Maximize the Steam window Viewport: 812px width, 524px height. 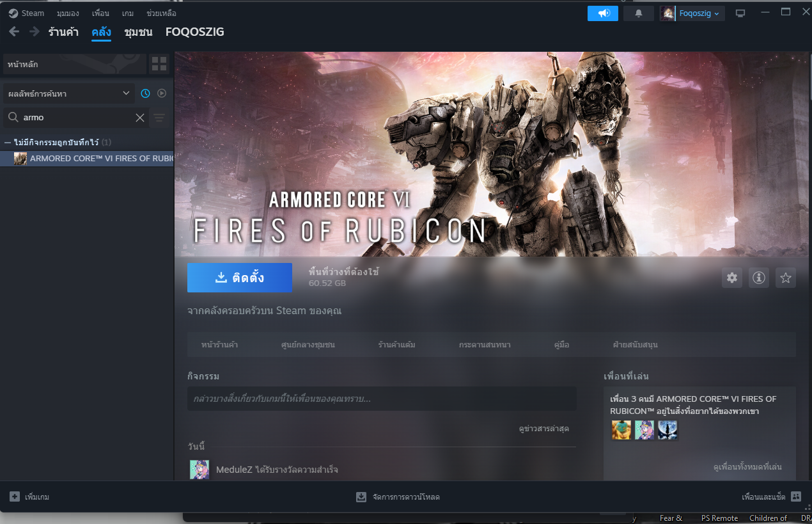pyautogui.click(x=786, y=12)
